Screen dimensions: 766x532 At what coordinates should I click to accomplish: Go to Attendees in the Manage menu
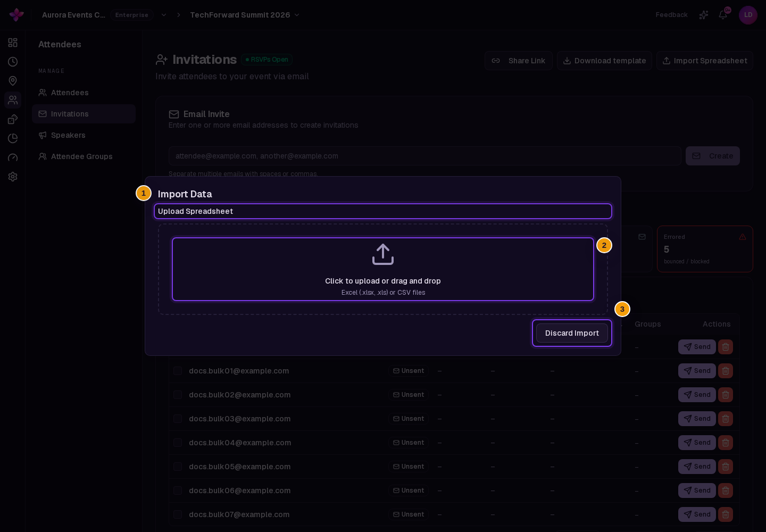pyautogui.click(x=84, y=93)
